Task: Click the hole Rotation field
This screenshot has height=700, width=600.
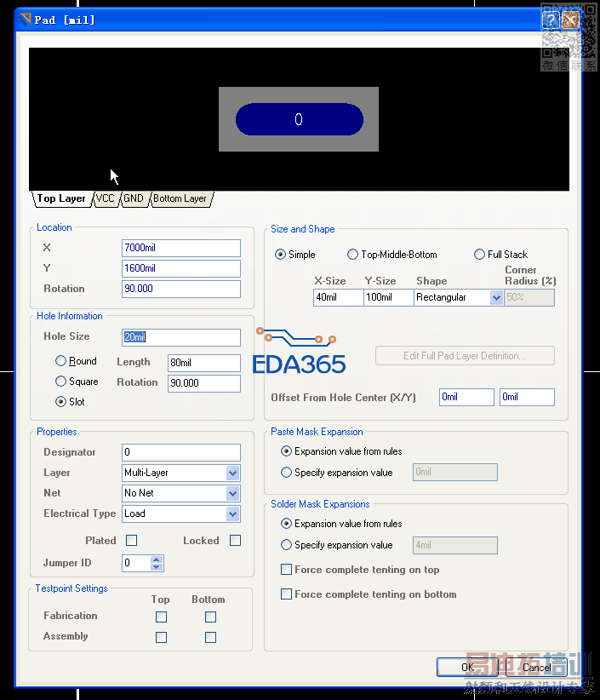Action: tap(204, 383)
